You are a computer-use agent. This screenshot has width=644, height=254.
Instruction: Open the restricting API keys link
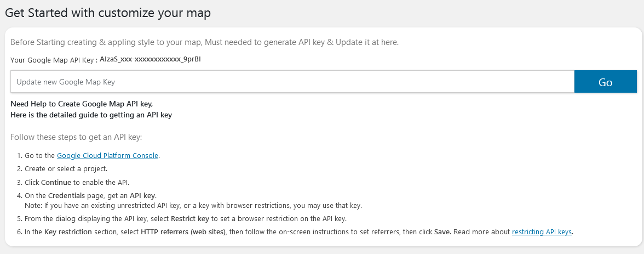tap(542, 232)
